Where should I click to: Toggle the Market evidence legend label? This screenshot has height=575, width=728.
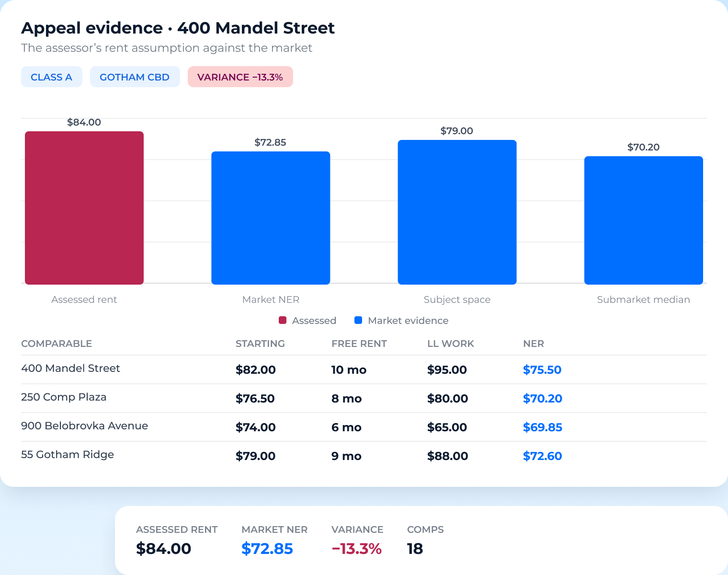(x=408, y=321)
